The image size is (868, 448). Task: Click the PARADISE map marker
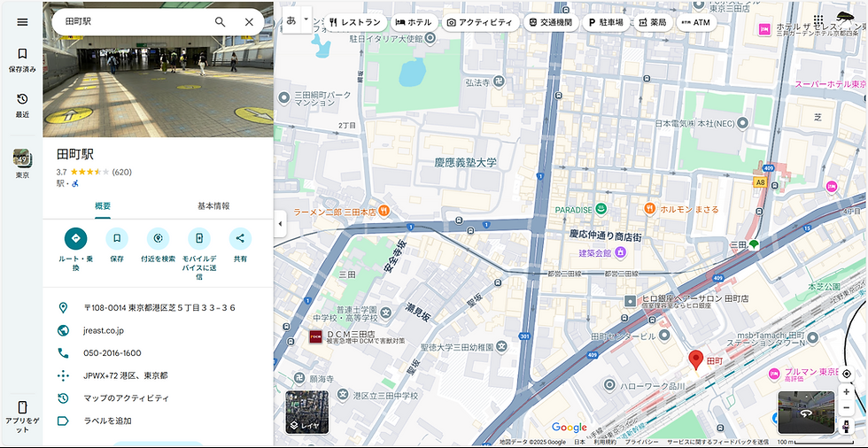601,209
